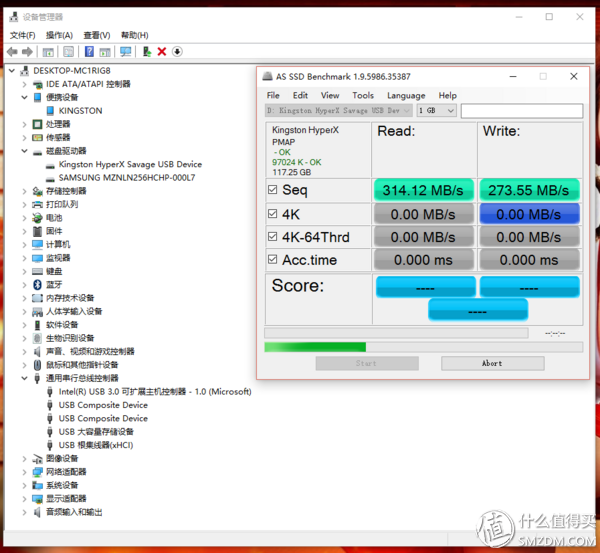Click the blue help question mark toolbar icon
This screenshot has height=553, width=600.
89,52
